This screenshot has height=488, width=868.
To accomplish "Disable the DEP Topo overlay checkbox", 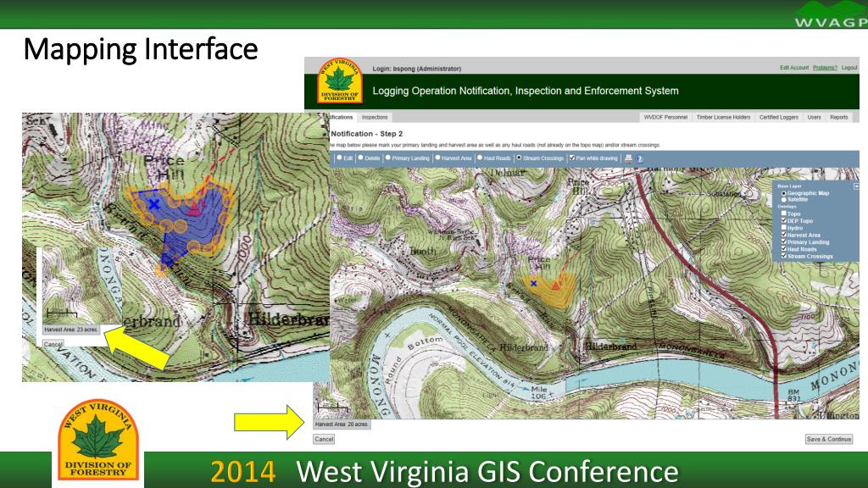I will tap(783, 220).
